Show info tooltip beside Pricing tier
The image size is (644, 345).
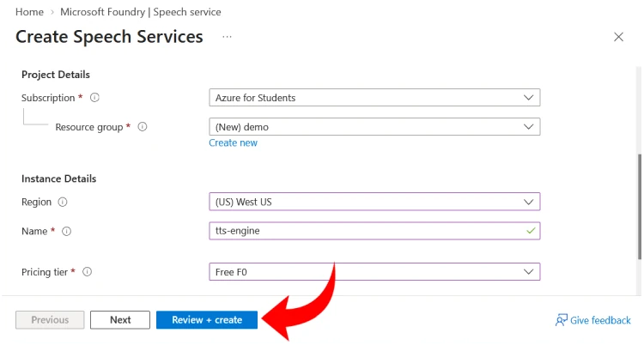click(87, 272)
